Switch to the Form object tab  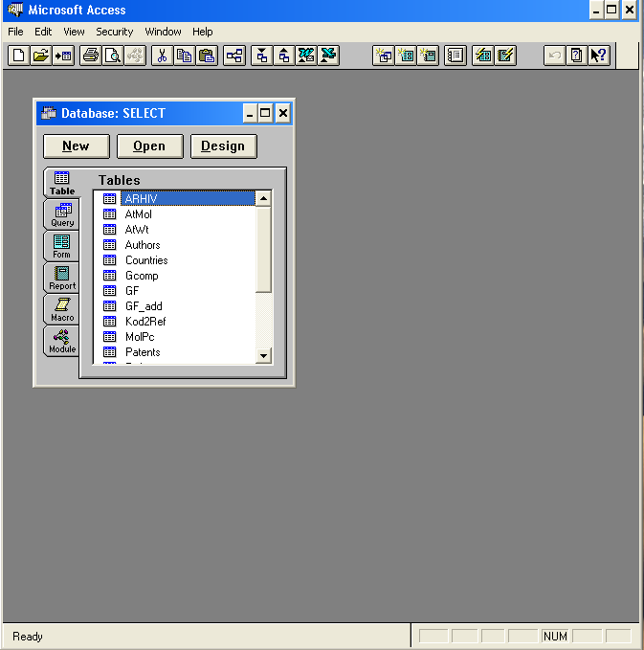62,246
